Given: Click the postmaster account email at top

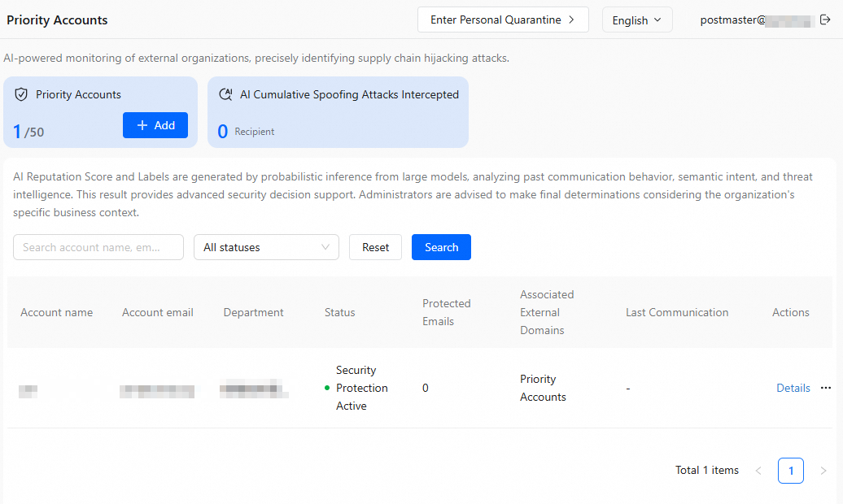Looking at the screenshot, I should [x=757, y=20].
